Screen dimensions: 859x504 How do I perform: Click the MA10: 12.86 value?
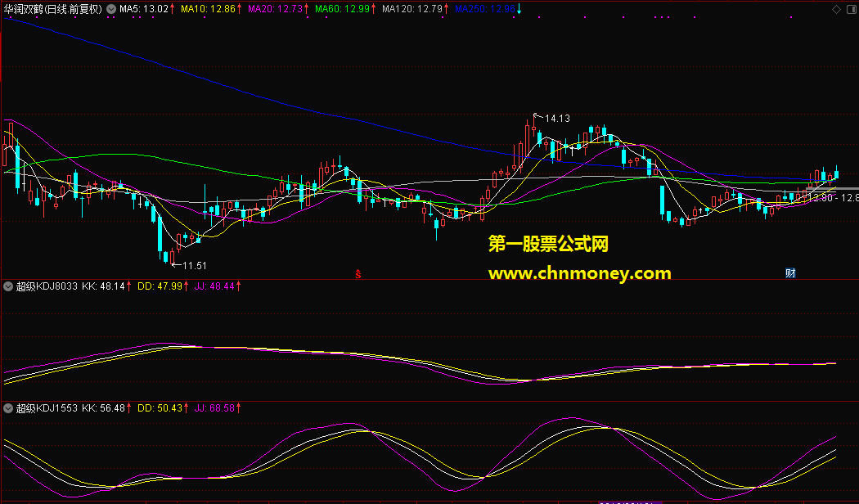(x=208, y=9)
